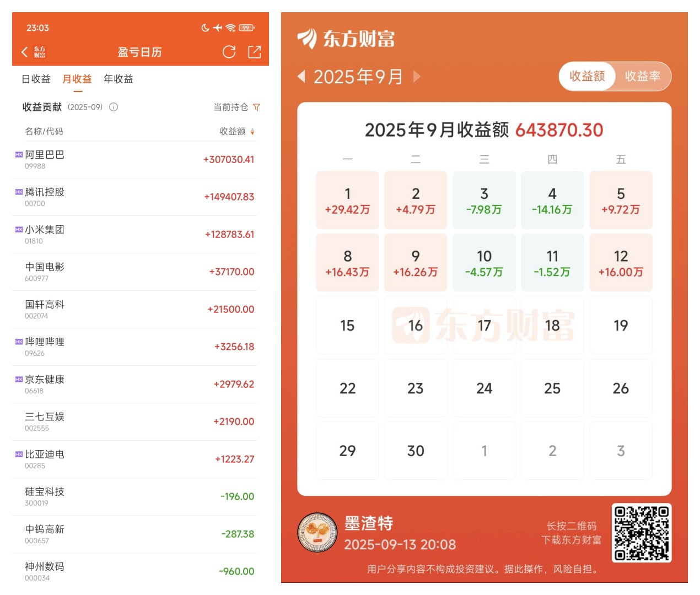Open 硅宝科技 300019 row
The width and height of the screenshot is (700, 595).
pos(135,497)
